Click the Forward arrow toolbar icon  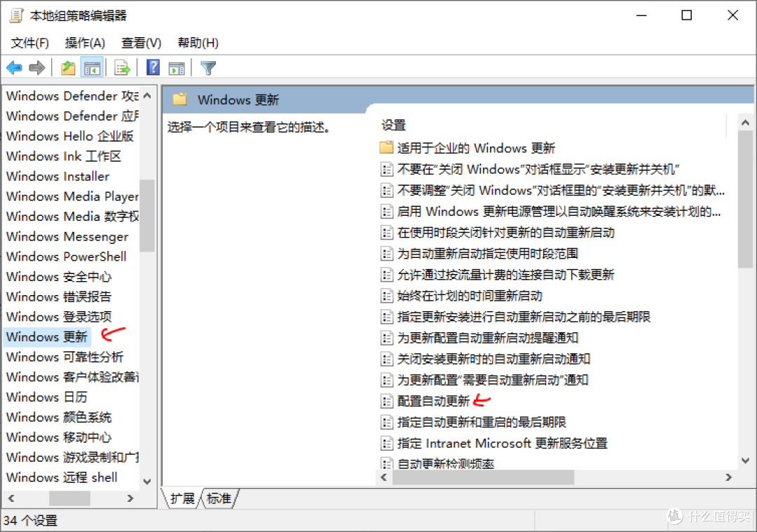click(36, 68)
